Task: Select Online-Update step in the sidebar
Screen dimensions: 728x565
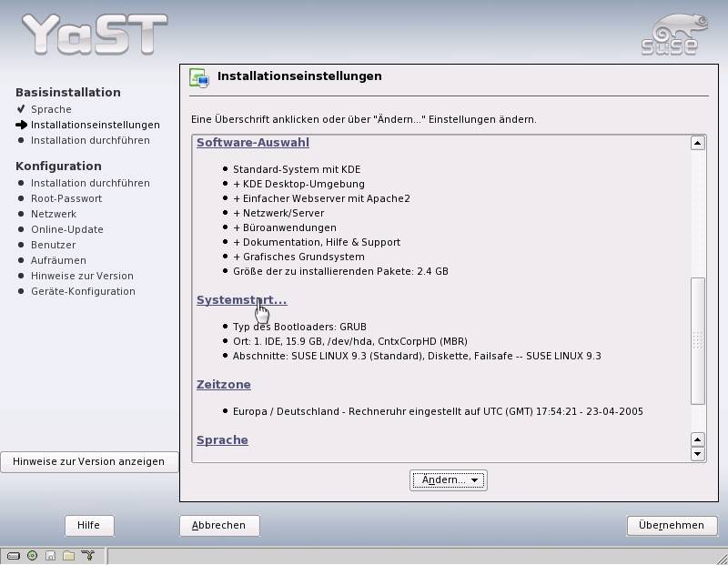Action: pyautogui.click(x=66, y=229)
